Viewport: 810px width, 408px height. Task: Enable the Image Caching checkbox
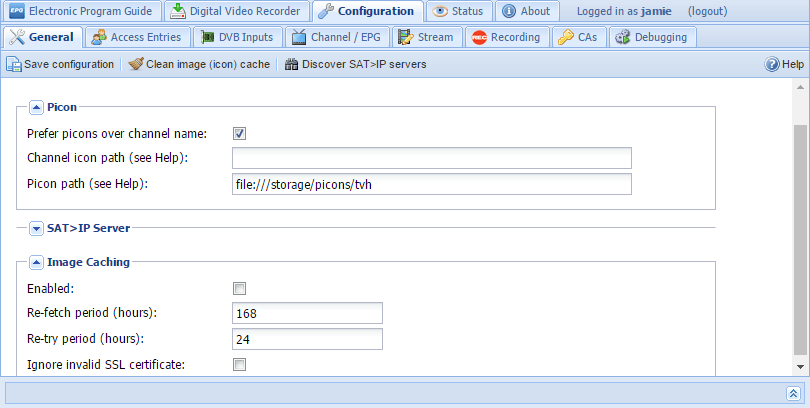click(x=239, y=288)
